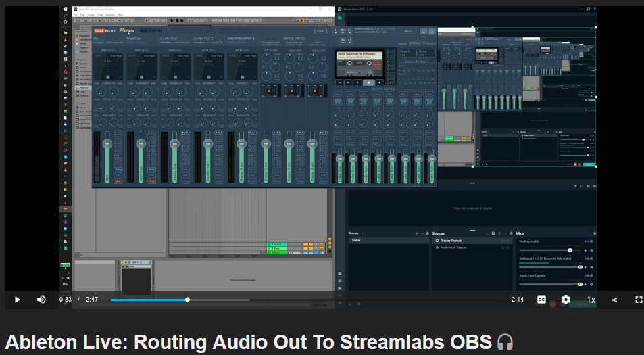The width and height of the screenshot is (644, 355).
Task: Open the Ableton Live Help menu
Action: coord(120,14)
